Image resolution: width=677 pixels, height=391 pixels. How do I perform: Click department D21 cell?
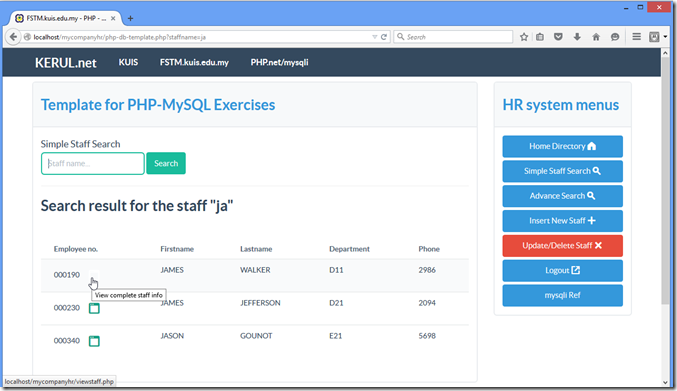click(x=336, y=303)
